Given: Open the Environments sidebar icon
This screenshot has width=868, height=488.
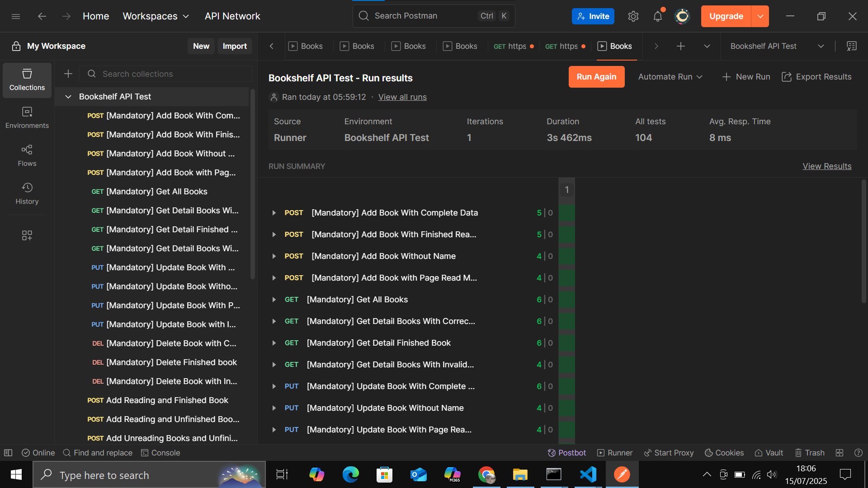Looking at the screenshot, I should 27,118.
